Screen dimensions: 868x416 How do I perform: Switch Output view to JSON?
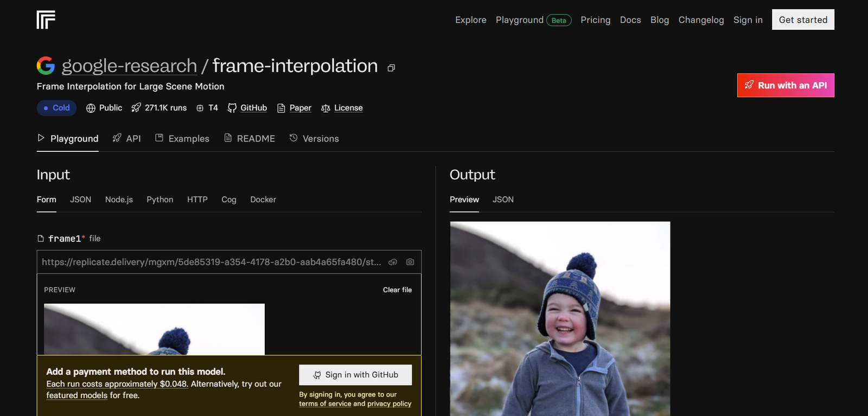(503, 200)
